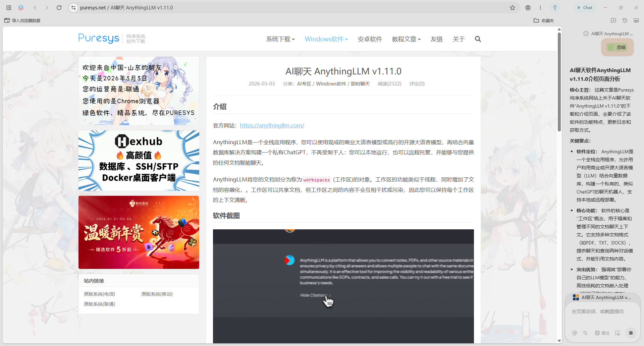Open the 安卓软件 menu item
The height and width of the screenshot is (346, 644).
point(370,39)
